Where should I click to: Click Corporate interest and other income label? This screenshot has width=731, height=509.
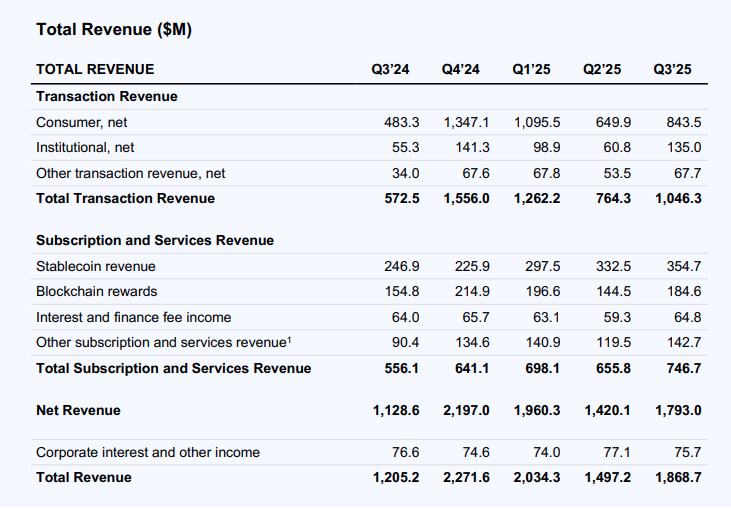[x=147, y=452]
